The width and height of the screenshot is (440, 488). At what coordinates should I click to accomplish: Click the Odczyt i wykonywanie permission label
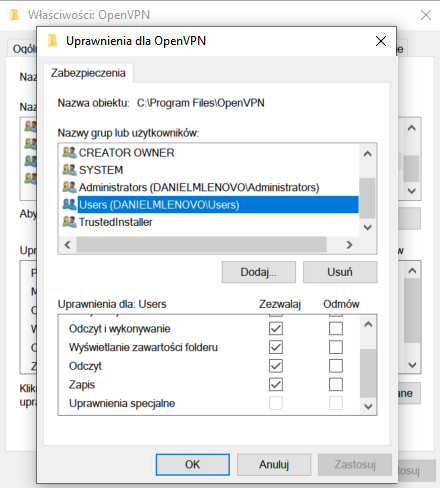point(119,329)
